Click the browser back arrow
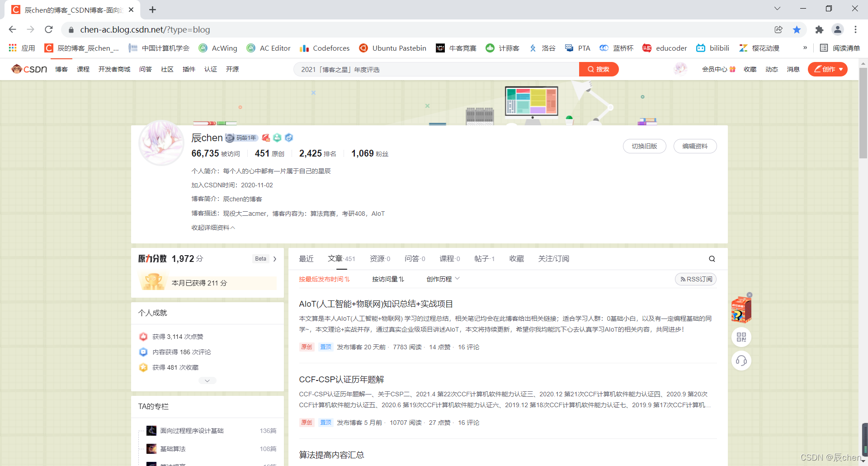This screenshot has width=868, height=466. point(12,29)
